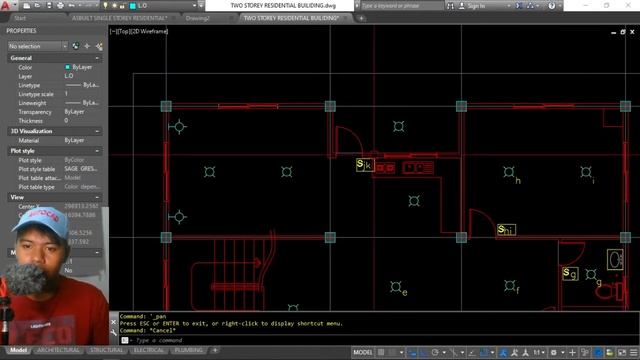Viewport: 640px width, 360px height.
Task: Switch to the STRUCTURAL layout tab
Action: pyautogui.click(x=107, y=350)
